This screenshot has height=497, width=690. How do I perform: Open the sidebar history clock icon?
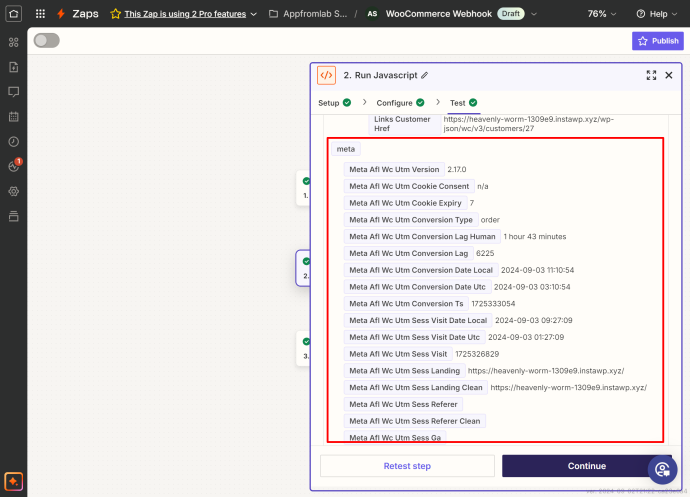pos(14,142)
